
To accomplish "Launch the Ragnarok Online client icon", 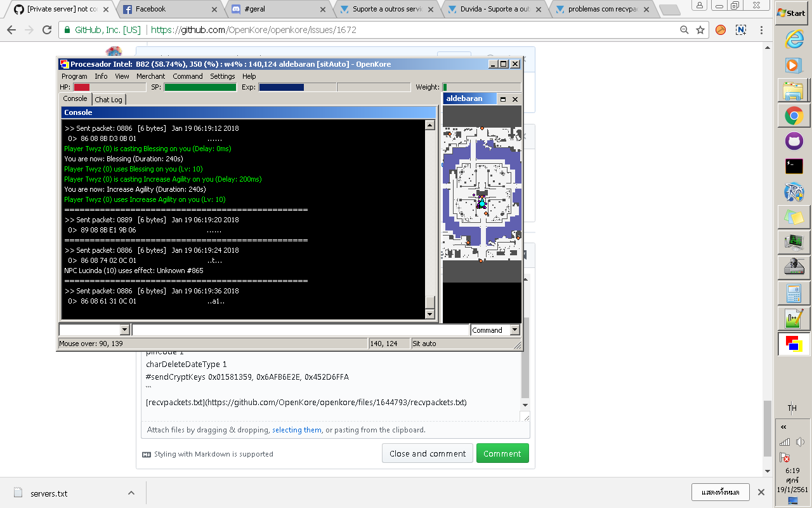I will point(794,191).
